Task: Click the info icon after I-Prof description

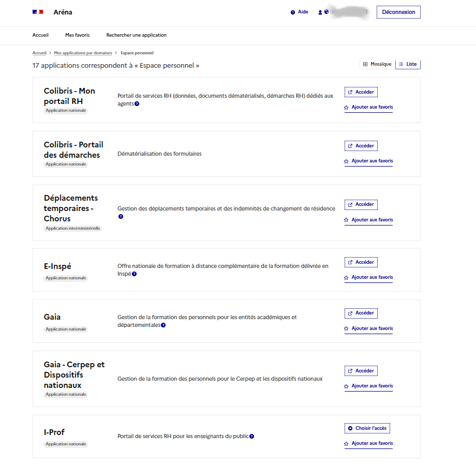Action: click(x=252, y=437)
